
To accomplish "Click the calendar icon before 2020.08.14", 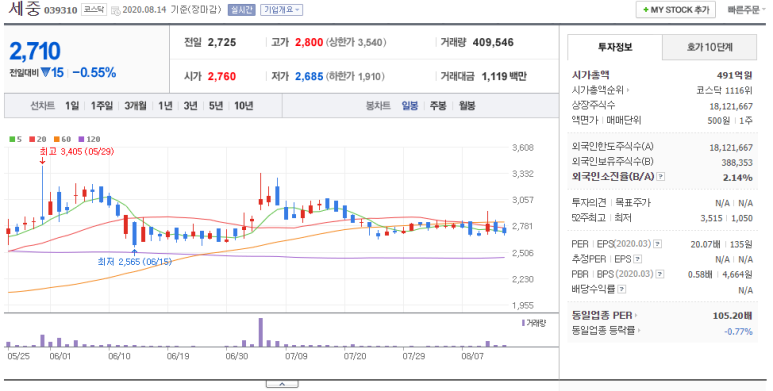I will [115, 10].
